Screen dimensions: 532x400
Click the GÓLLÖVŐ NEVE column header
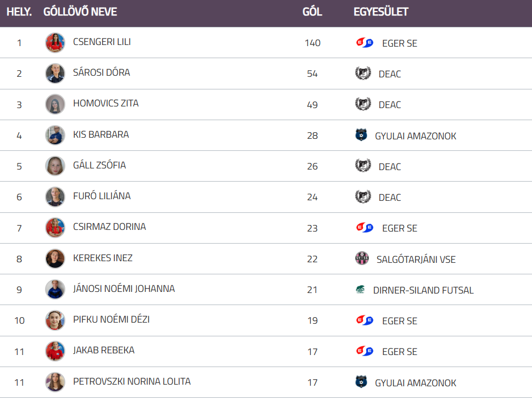(x=80, y=12)
